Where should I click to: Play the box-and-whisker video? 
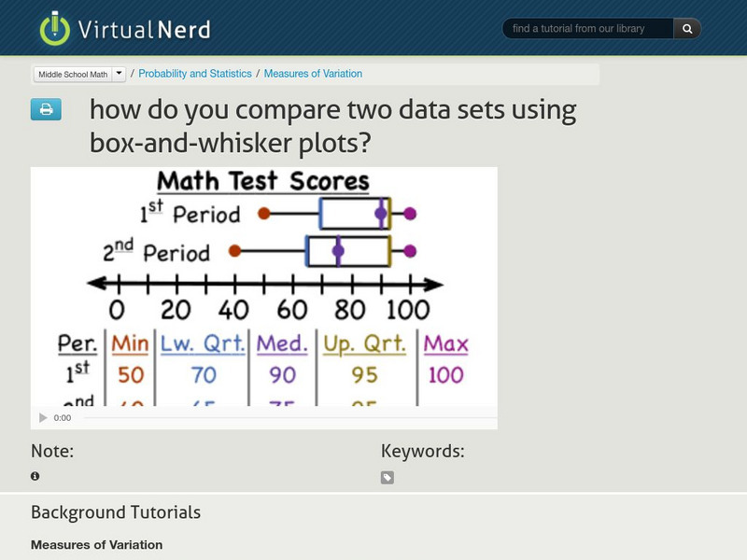42,418
